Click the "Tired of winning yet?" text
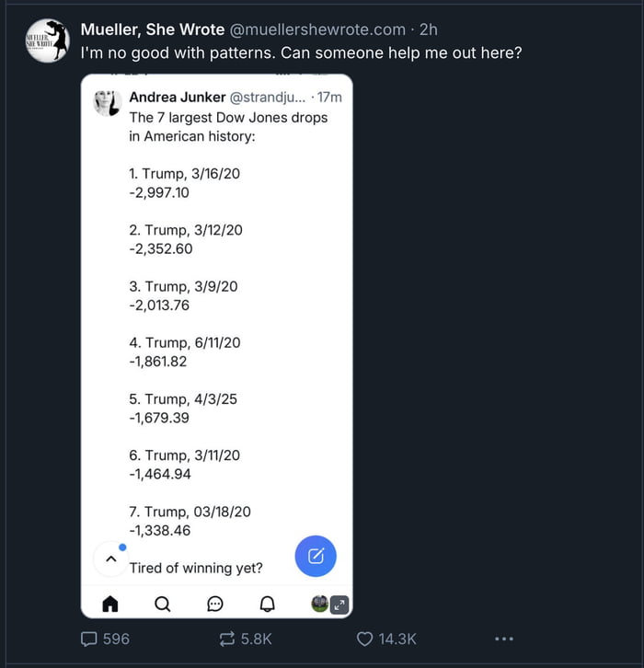This screenshot has width=644, height=668. coord(195,568)
